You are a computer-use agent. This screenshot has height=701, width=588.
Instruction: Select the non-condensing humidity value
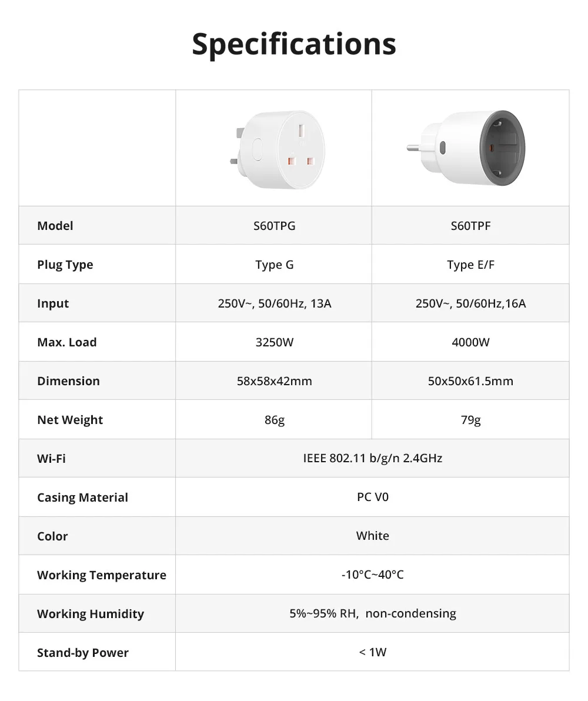[372, 613]
